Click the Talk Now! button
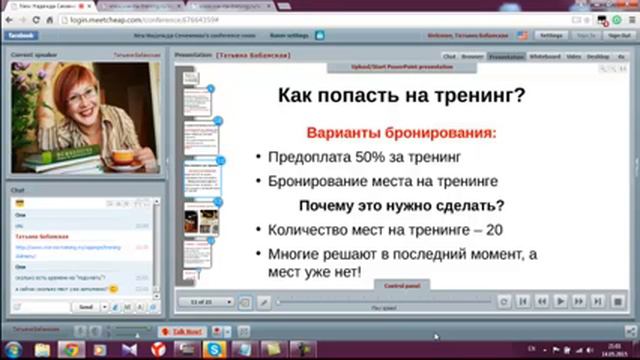640x360 pixels. tap(182, 331)
